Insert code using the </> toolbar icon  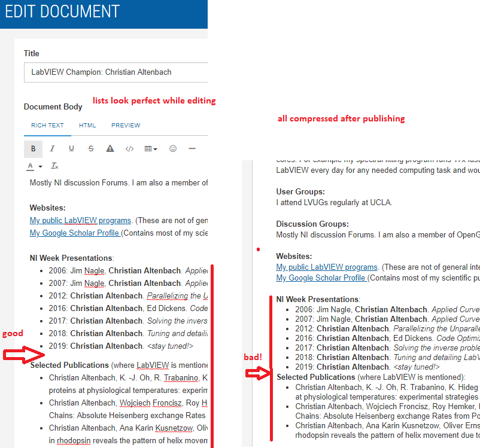click(x=129, y=149)
